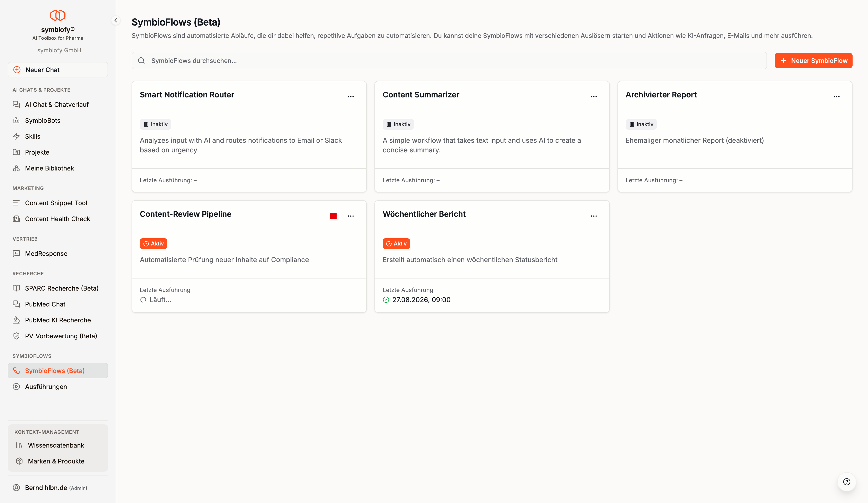The height and width of the screenshot is (503, 868).
Task: Open Content Summarizer options menu
Action: click(x=593, y=97)
